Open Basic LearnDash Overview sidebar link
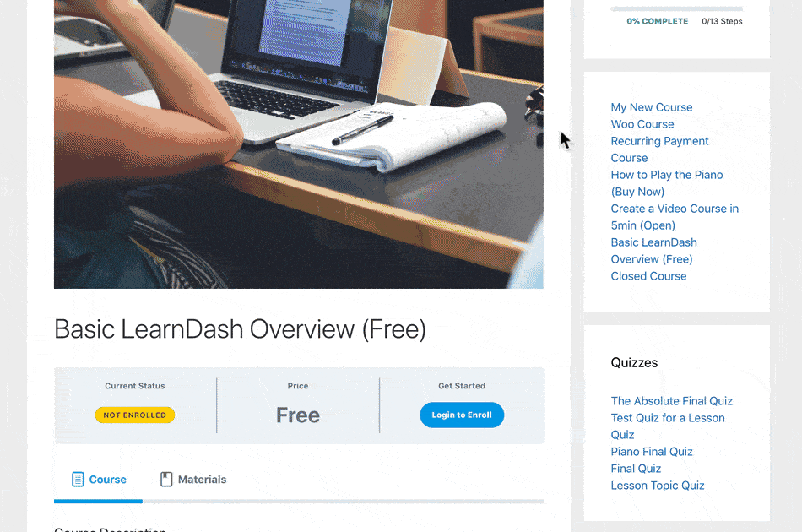Screen dimensions: 802x532 [x=654, y=251]
